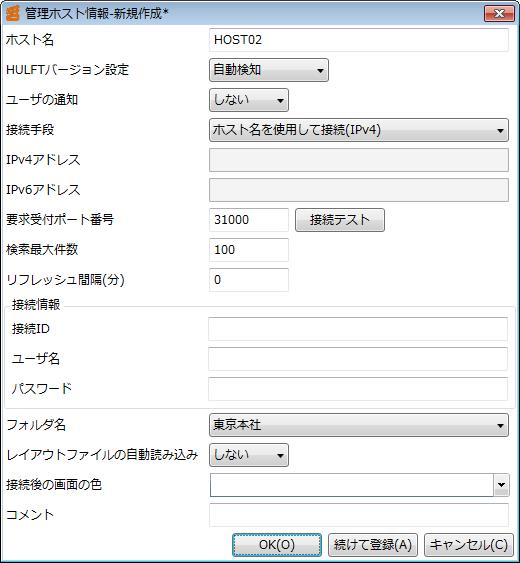The width and height of the screenshot is (520, 563).
Task: Click the キャンセル(C) button
Action: coord(469,545)
